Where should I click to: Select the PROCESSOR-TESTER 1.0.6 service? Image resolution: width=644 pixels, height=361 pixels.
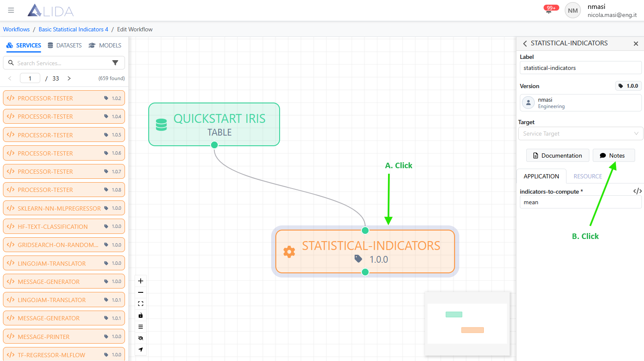coord(64,153)
